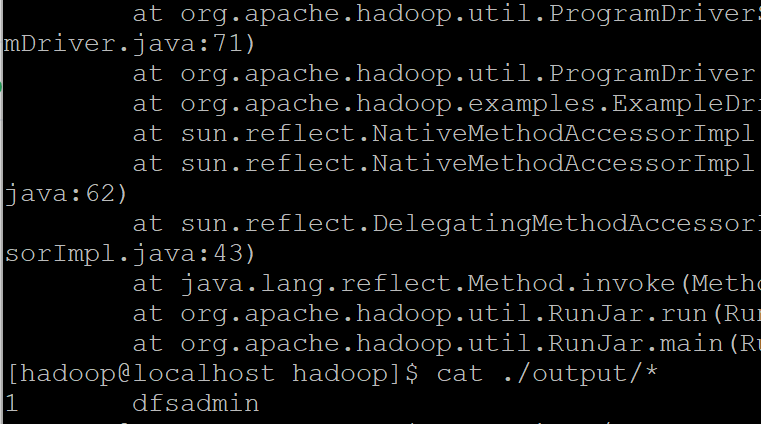Click the "at" before java.lang.reflect.Method

coord(148,284)
